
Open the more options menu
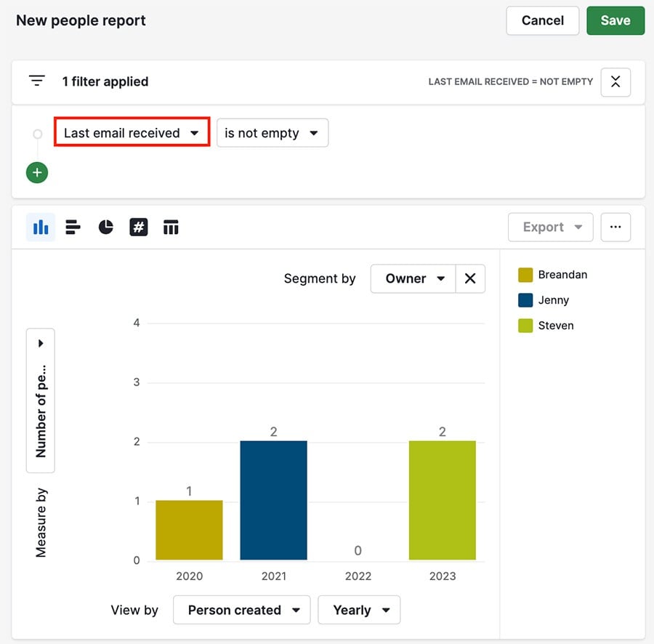(x=615, y=227)
